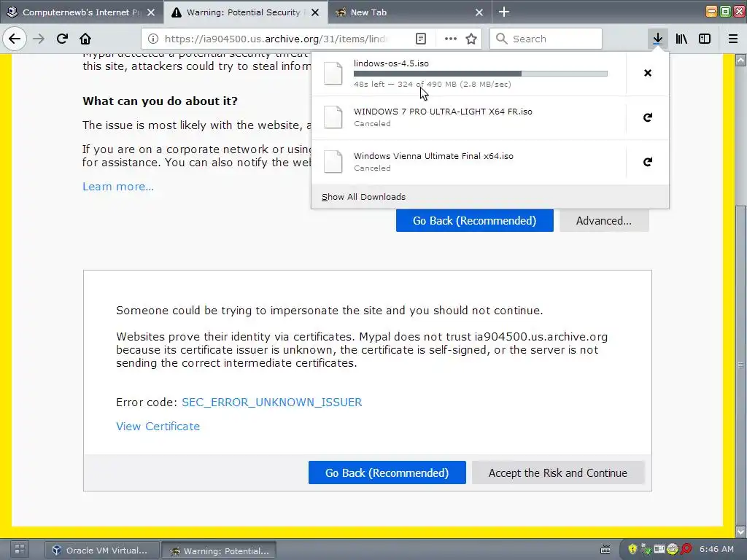This screenshot has width=747, height=560.
Task: Reload the current page
Action: point(62,39)
